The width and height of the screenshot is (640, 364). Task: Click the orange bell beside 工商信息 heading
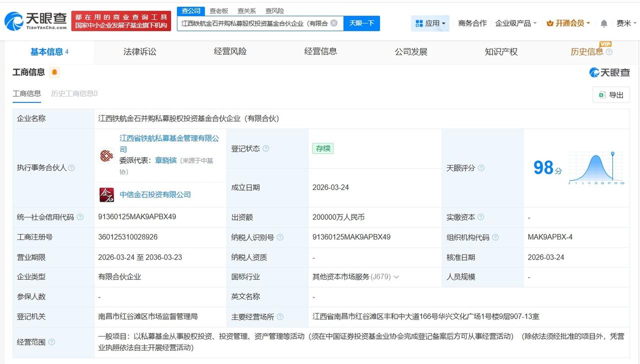click(x=54, y=72)
